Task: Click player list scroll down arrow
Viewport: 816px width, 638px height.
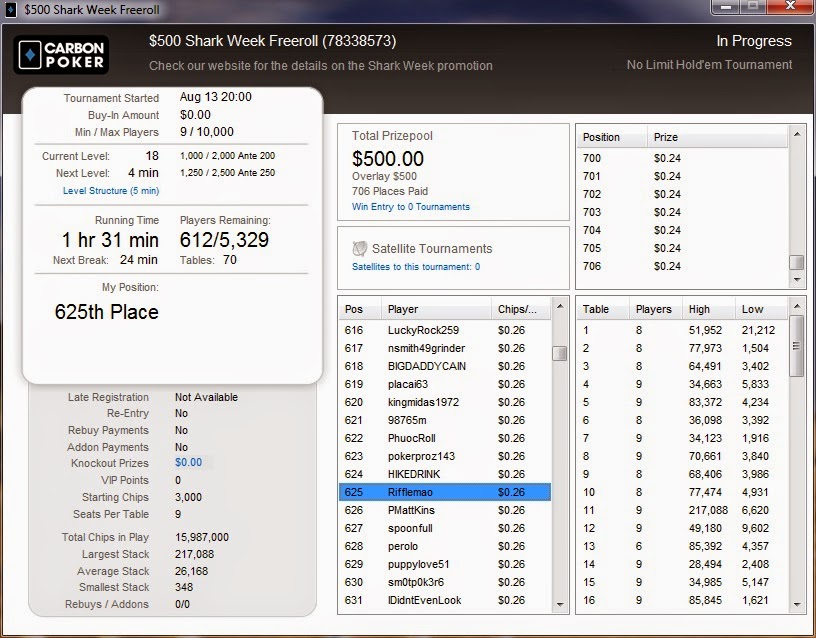Action: (x=560, y=604)
